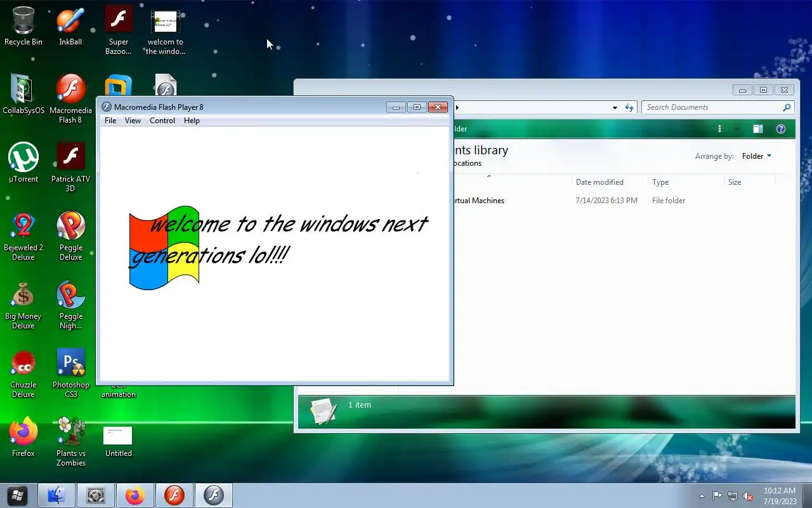Click search magnifier in Documents window
Screen dimensions: 812x508
click(x=787, y=107)
